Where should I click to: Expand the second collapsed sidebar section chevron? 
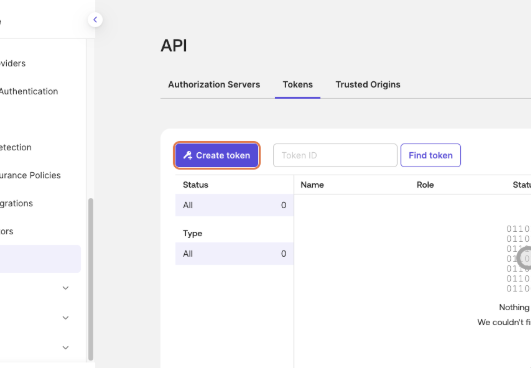pyautogui.click(x=66, y=318)
